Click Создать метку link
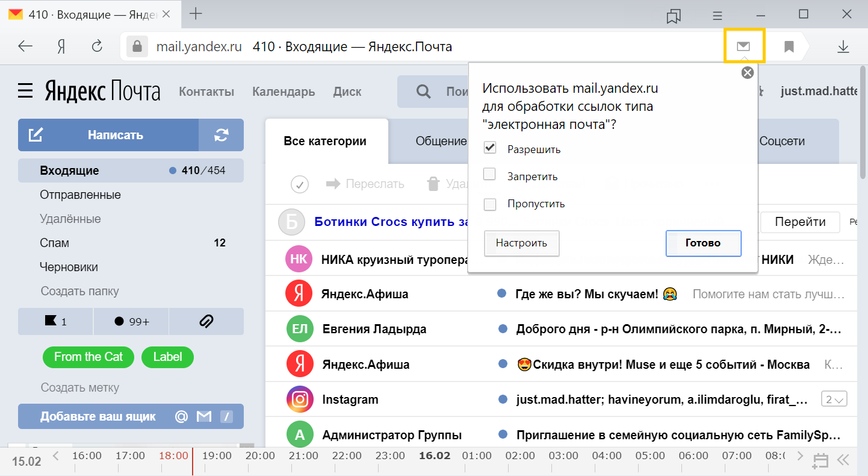This screenshot has height=476, width=868. [80, 387]
